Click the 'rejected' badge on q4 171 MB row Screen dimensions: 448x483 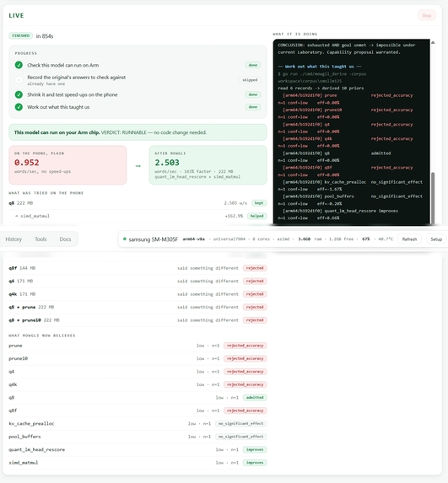tap(255, 281)
